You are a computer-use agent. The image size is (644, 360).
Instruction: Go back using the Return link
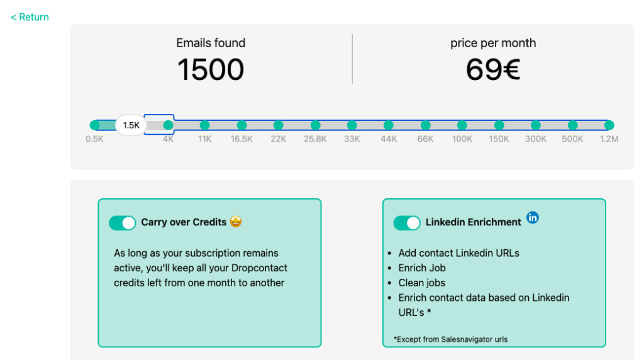(30, 17)
